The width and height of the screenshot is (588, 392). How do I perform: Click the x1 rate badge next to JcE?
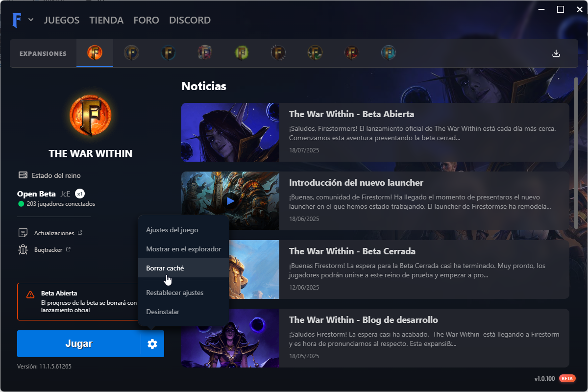coord(80,194)
